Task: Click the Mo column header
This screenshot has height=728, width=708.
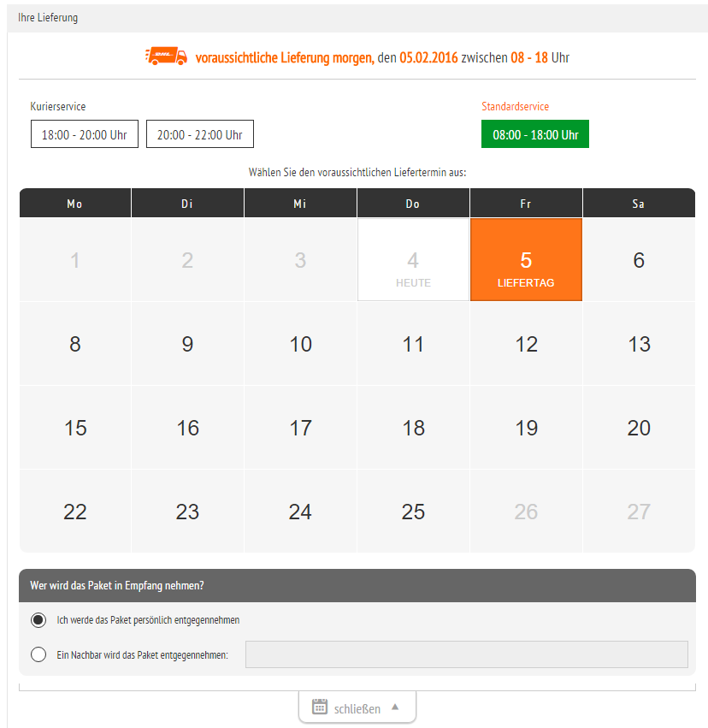Action: [x=75, y=203]
